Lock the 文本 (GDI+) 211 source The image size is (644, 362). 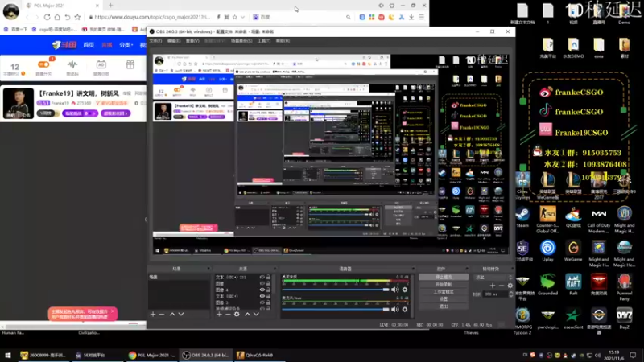(268, 277)
